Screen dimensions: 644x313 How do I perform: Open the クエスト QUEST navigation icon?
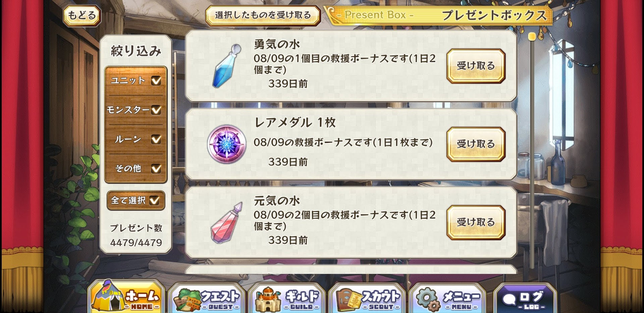[207, 298]
